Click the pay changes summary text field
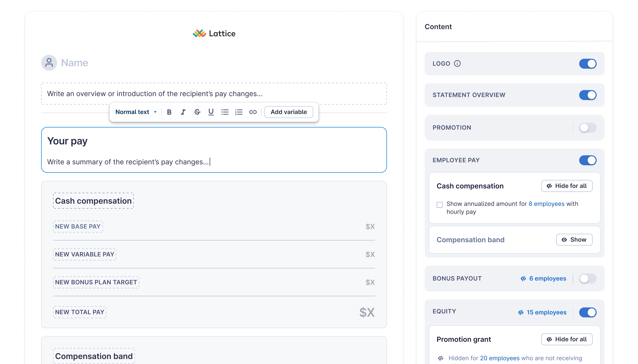Screen dimensions: 638x364 coord(129,162)
